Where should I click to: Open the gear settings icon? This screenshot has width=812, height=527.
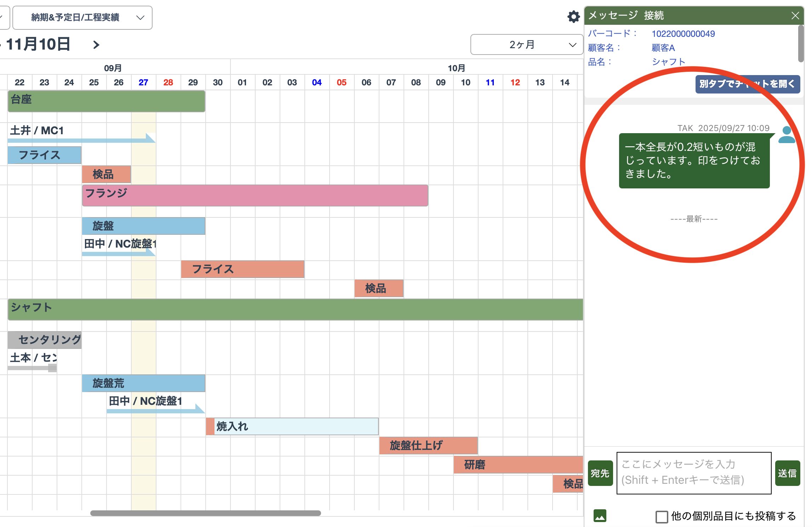click(573, 17)
